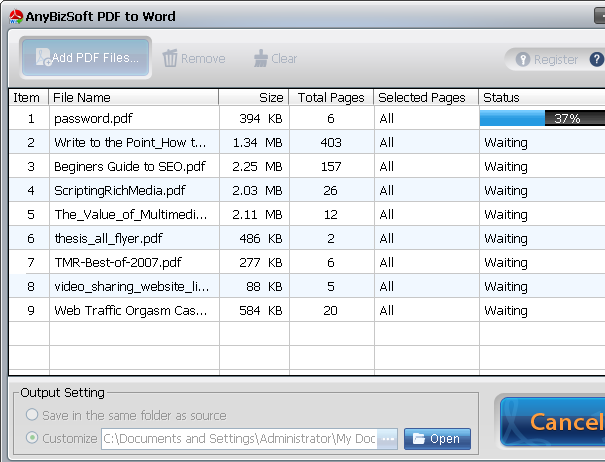The height and width of the screenshot is (462, 605).
Task: Click the 37% progress bar
Action: (x=542, y=118)
